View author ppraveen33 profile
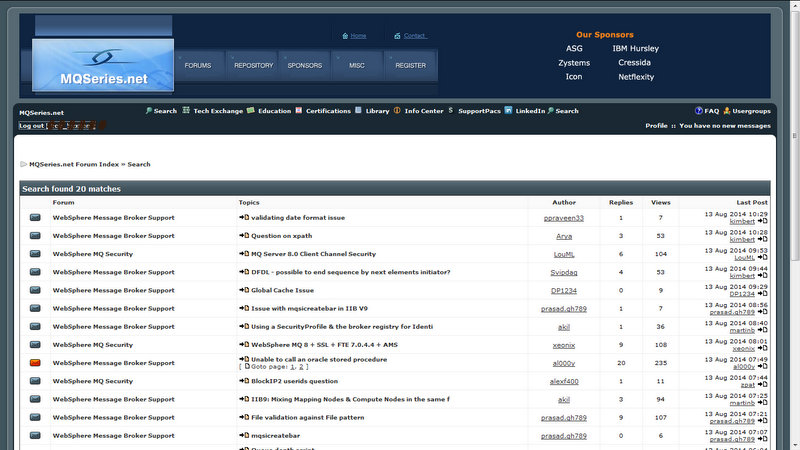Viewport: 800px width, 450px height. click(x=564, y=218)
